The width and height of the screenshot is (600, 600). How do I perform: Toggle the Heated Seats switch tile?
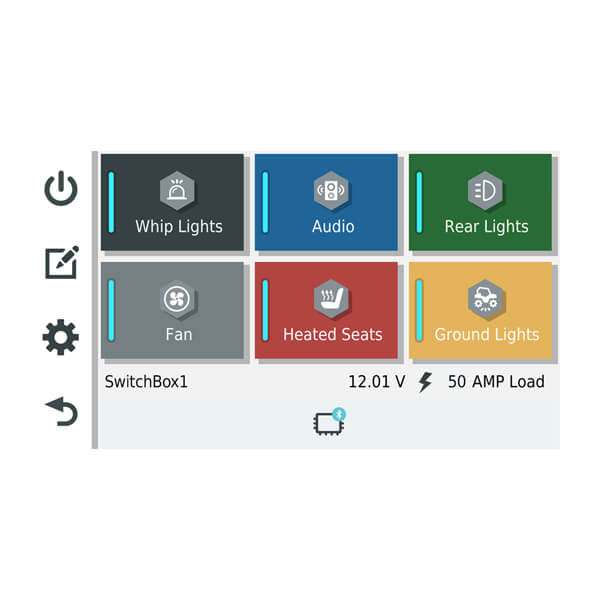326,310
